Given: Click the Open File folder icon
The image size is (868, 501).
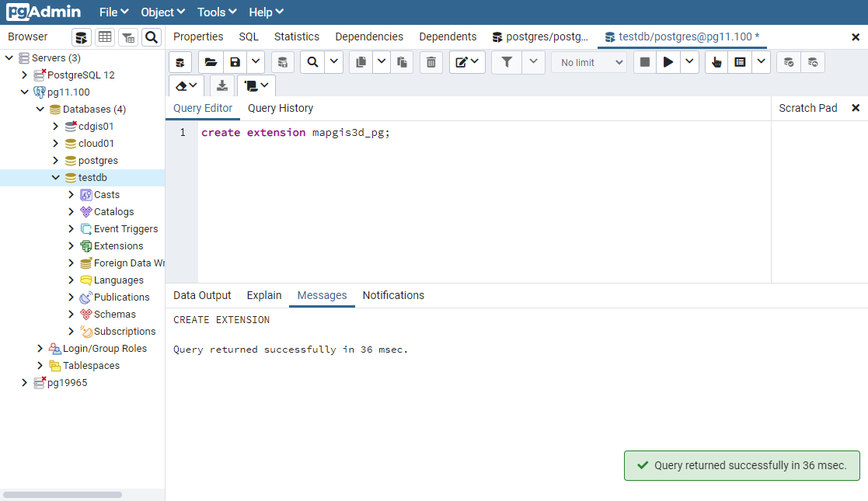Looking at the screenshot, I should [211, 62].
